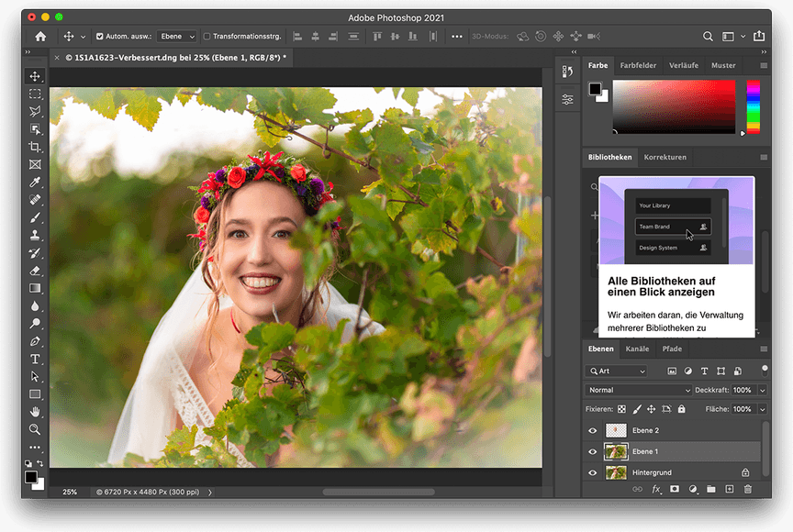
Task: Add a layer mask icon
Action: [675, 489]
